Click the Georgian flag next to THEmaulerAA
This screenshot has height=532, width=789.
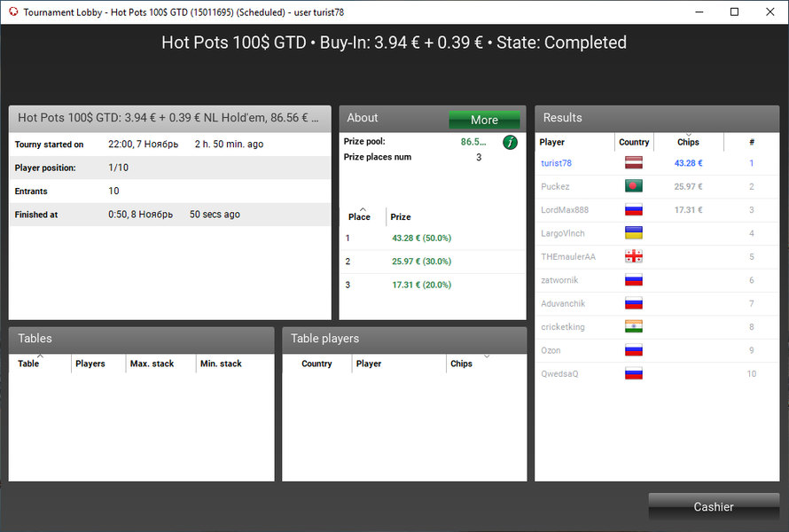click(x=633, y=257)
